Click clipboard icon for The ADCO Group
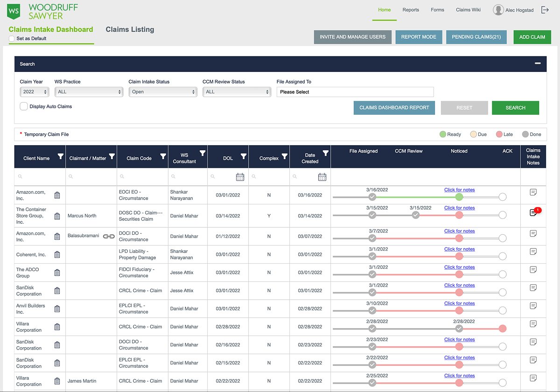 click(57, 273)
